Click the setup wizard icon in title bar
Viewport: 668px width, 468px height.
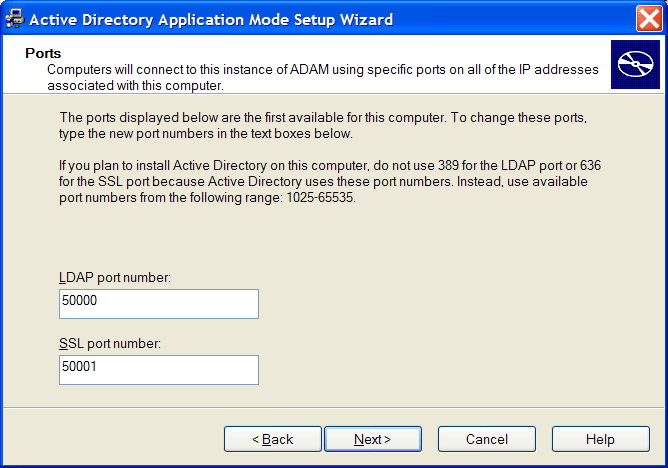15,19
